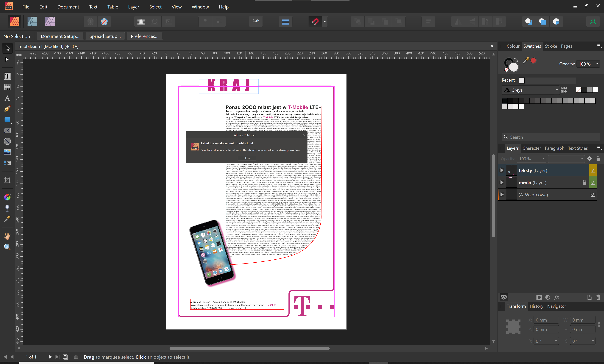Screen dimensions: 604x364
Task: Select the Picture Frame Ellipse tool
Action: coord(7,141)
